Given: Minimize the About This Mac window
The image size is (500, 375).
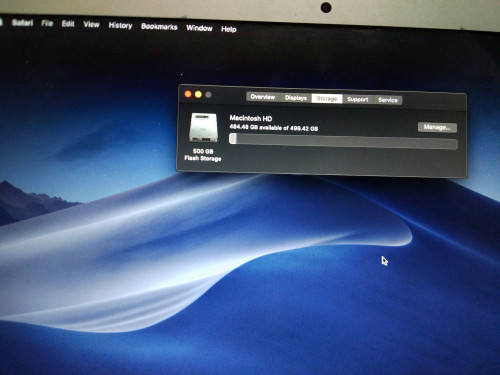Looking at the screenshot, I should tap(198, 95).
